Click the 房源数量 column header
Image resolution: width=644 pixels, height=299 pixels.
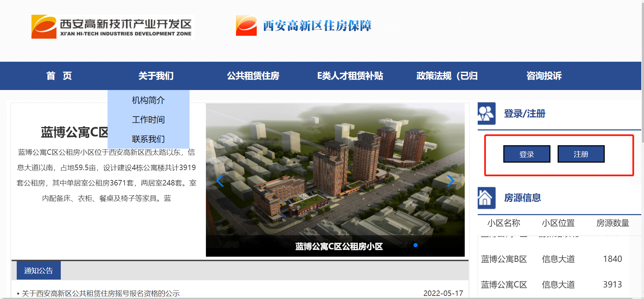click(x=613, y=223)
